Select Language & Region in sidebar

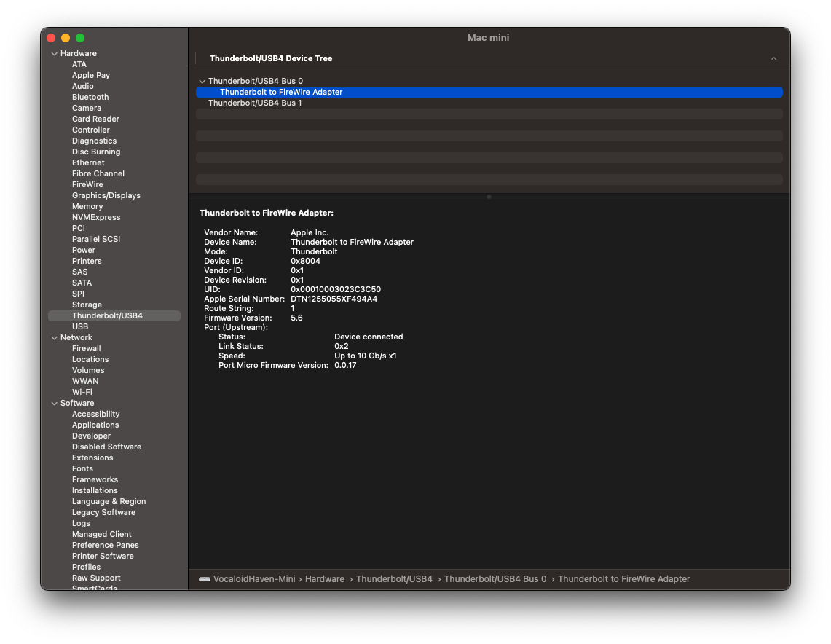tap(109, 501)
